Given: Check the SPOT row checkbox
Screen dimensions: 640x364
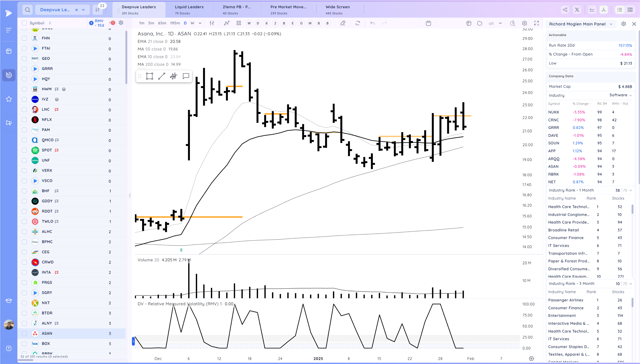Looking at the screenshot, I should coord(24,150).
